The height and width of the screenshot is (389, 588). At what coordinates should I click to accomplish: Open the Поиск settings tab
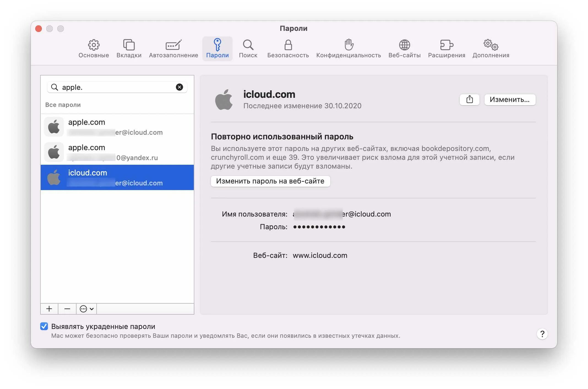[x=248, y=49]
